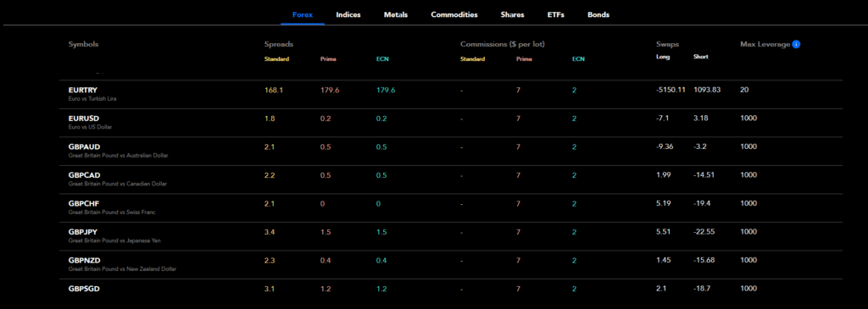Switch to the Forex tab
The image size is (868, 309).
coord(303,15)
